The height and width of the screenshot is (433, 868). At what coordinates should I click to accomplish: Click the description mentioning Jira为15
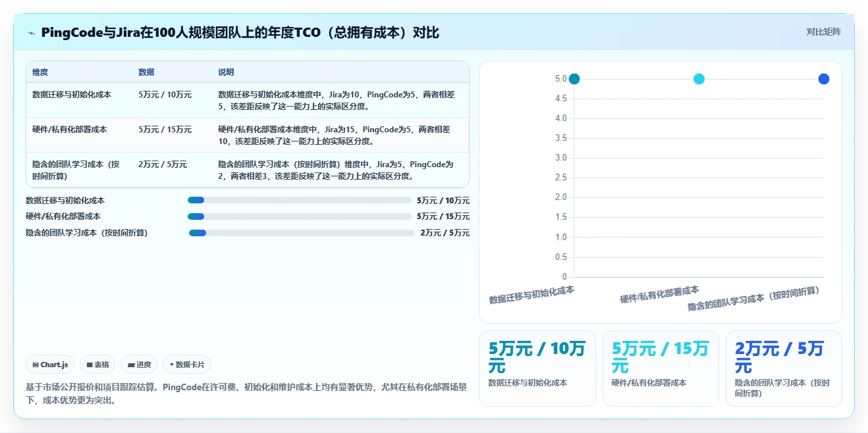tap(335, 135)
